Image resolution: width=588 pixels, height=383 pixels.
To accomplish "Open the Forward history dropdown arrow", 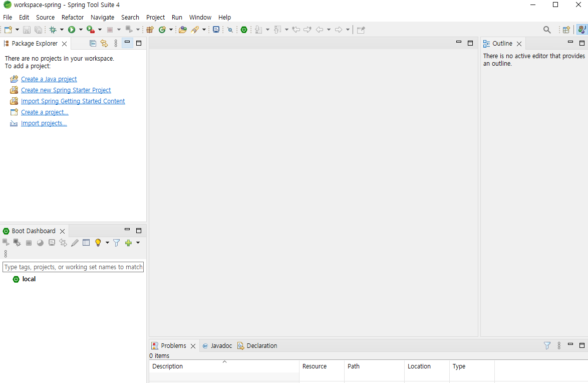I will coord(348,30).
